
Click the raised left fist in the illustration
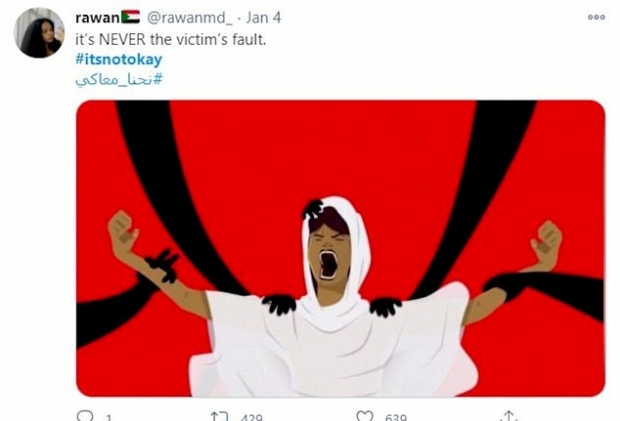(122, 232)
